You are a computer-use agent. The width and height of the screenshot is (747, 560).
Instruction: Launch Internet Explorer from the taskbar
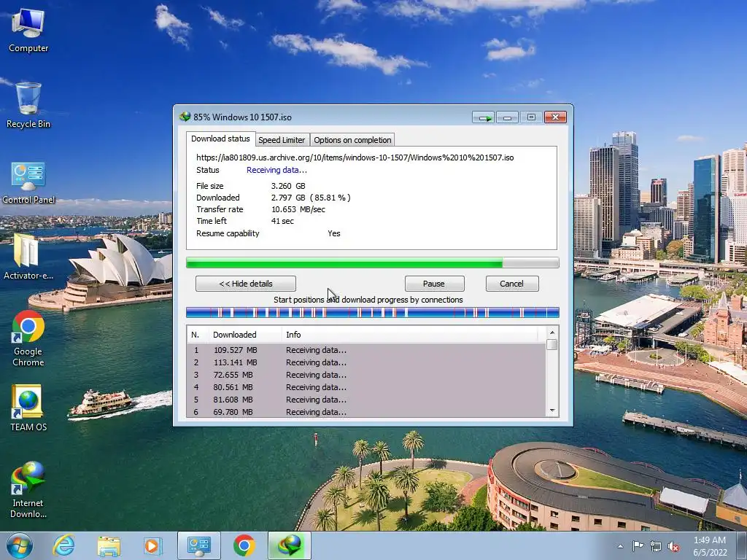click(64, 545)
